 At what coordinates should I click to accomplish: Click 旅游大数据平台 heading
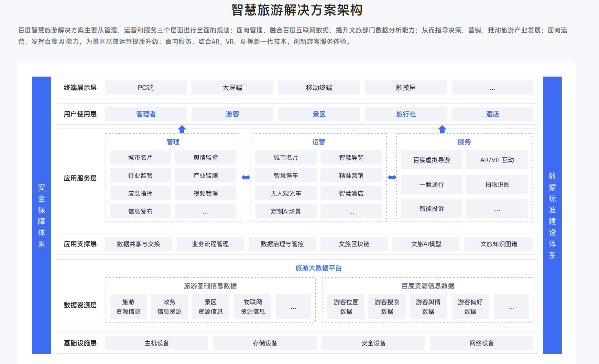pyautogui.click(x=318, y=268)
